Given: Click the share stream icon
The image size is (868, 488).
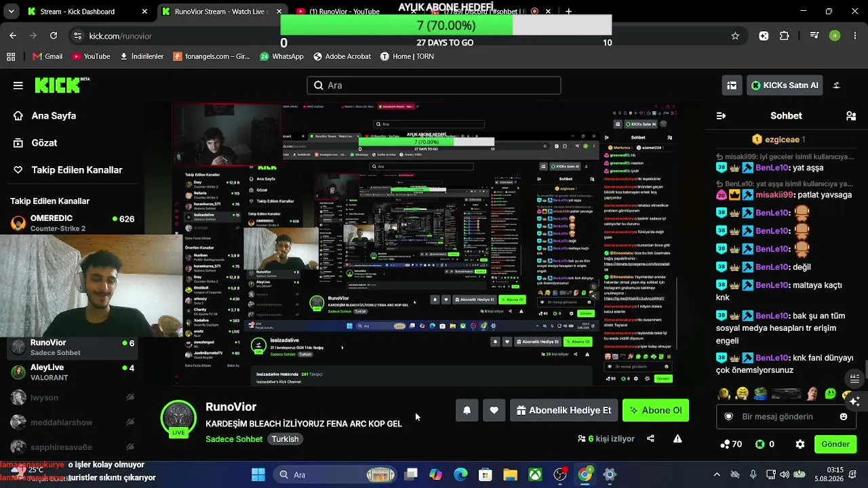Looking at the screenshot, I should [650, 439].
